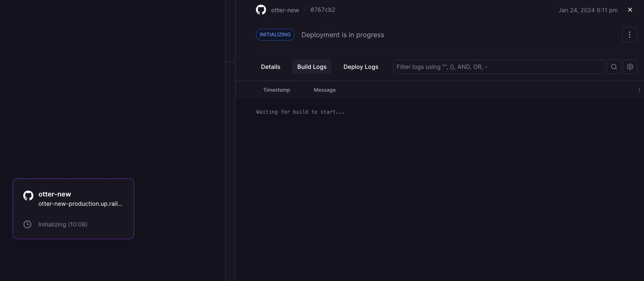Open the log column options menu
The image size is (644, 281).
[639, 90]
